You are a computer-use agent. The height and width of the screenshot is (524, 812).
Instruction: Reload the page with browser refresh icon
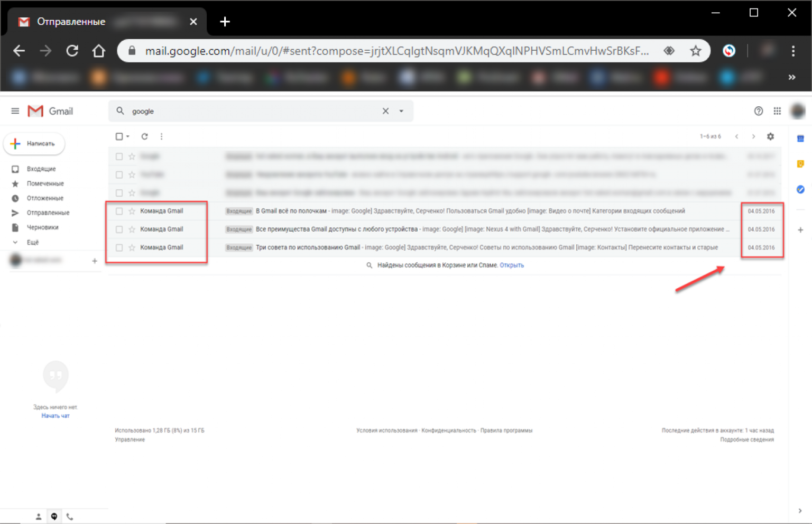72,51
